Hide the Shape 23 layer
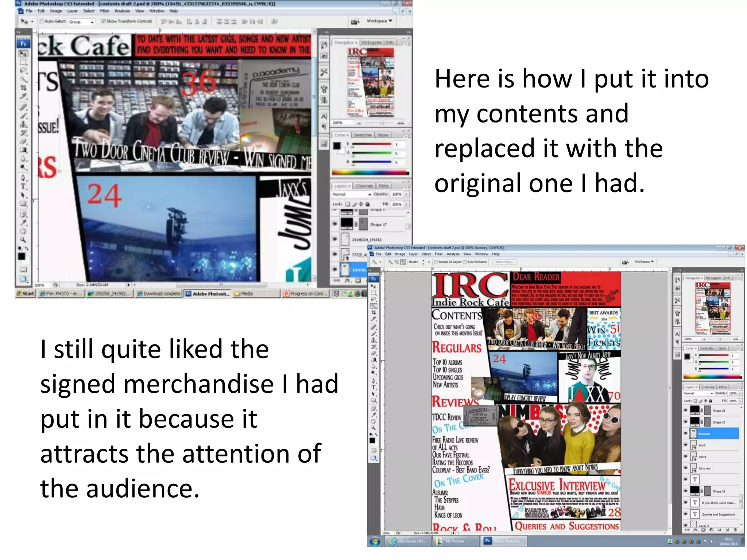The width and height of the screenshot is (747, 560). pyautogui.click(x=685, y=422)
